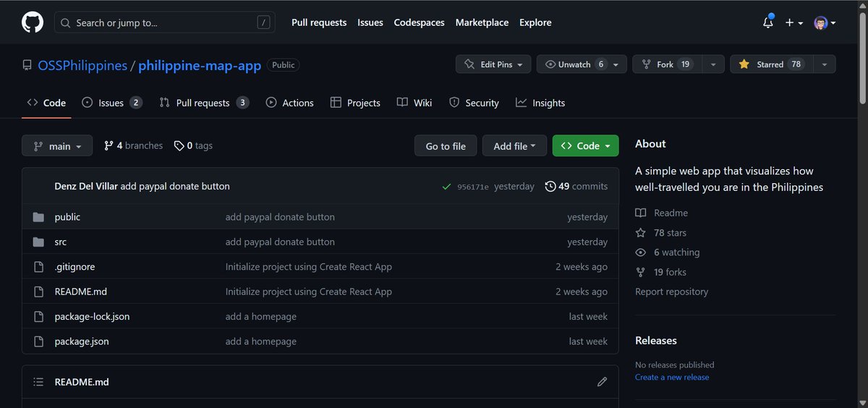Click the green check status icon

(x=447, y=187)
